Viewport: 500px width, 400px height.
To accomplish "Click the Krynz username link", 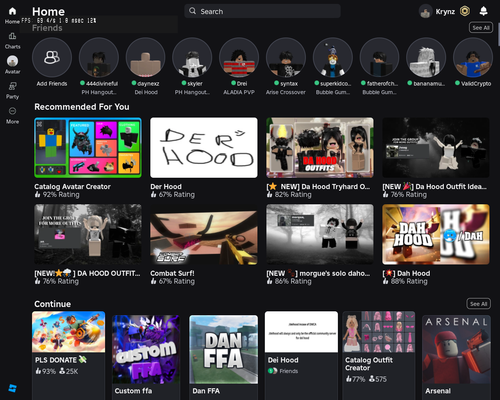I will coord(445,12).
